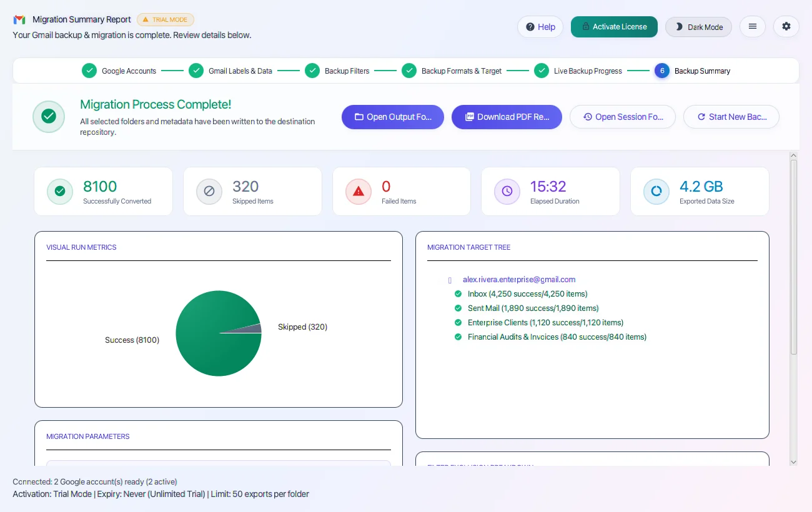812x512 pixels.
Task: Click the 8100 success count
Action: coord(100,187)
